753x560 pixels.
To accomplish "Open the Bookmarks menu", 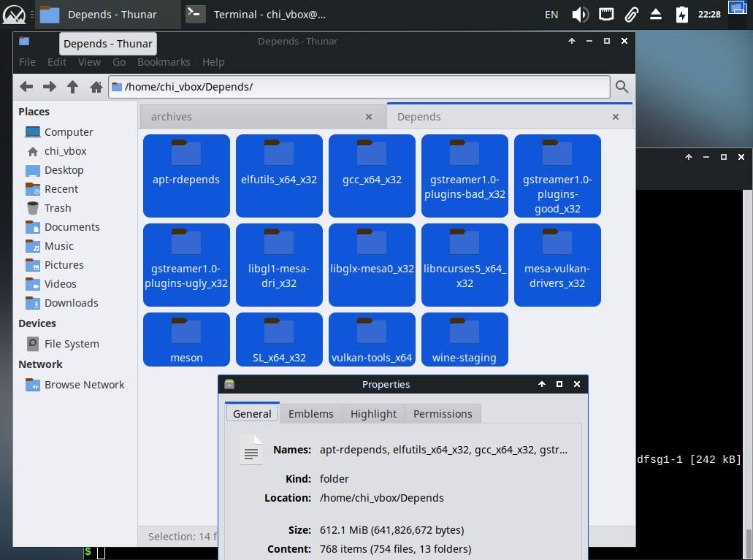I will pyautogui.click(x=164, y=62).
